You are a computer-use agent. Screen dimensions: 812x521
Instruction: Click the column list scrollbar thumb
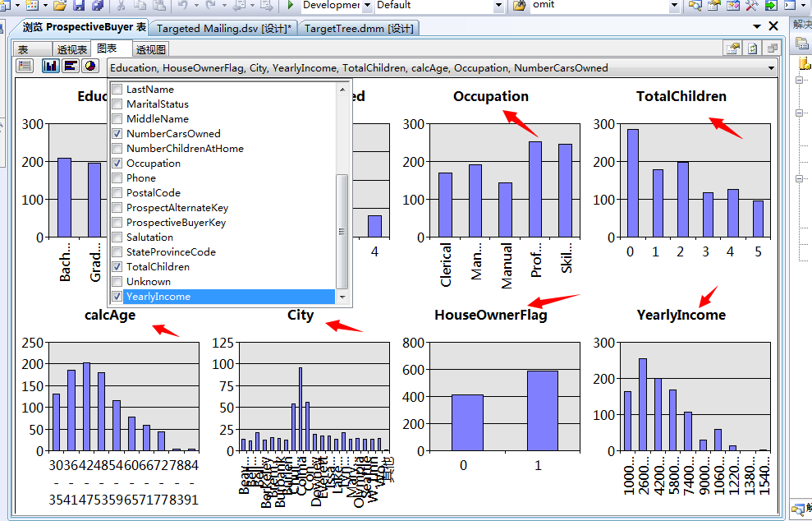342,232
